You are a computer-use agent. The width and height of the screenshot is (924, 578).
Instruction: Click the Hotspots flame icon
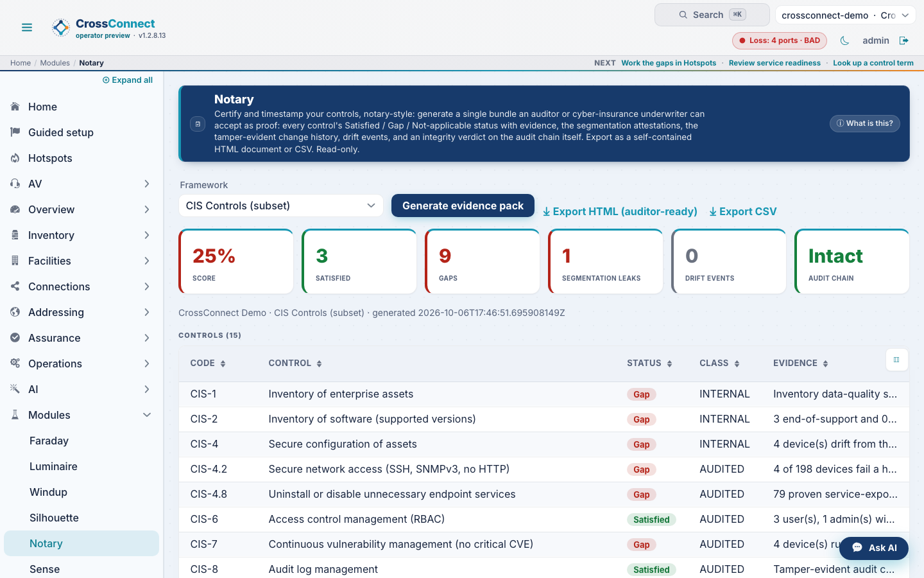click(x=15, y=158)
